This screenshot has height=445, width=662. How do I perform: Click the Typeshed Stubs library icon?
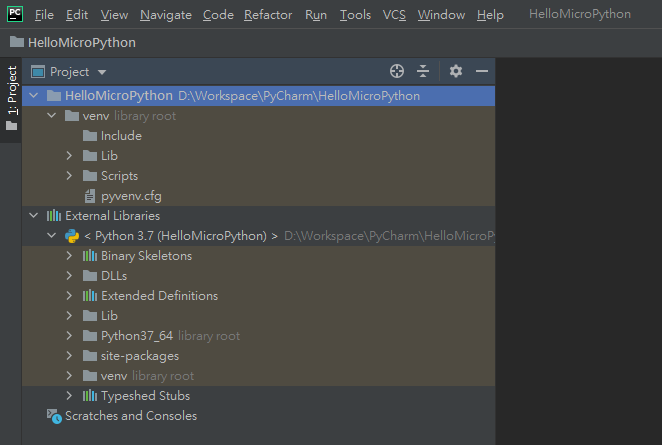click(90, 396)
